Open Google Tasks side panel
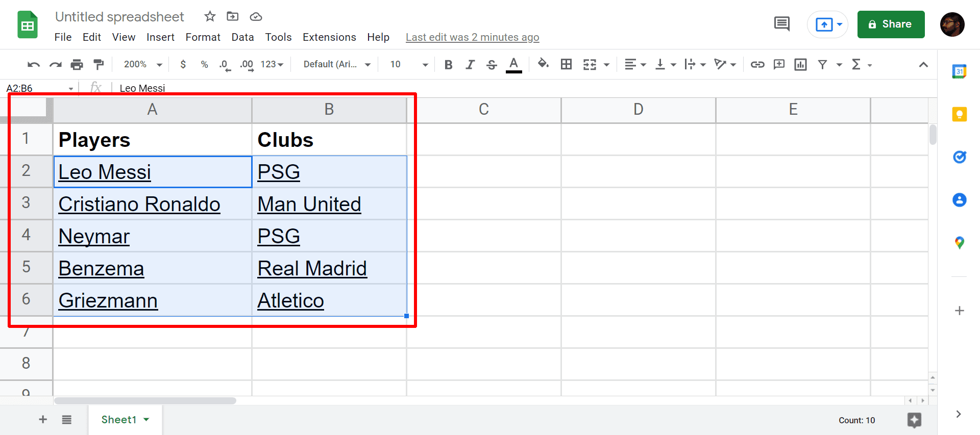 click(x=959, y=157)
